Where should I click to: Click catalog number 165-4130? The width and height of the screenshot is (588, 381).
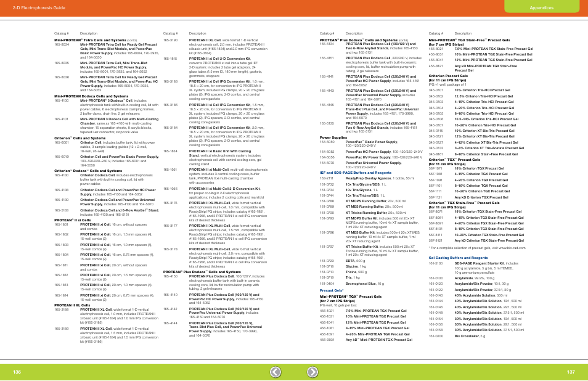click(62, 175)
